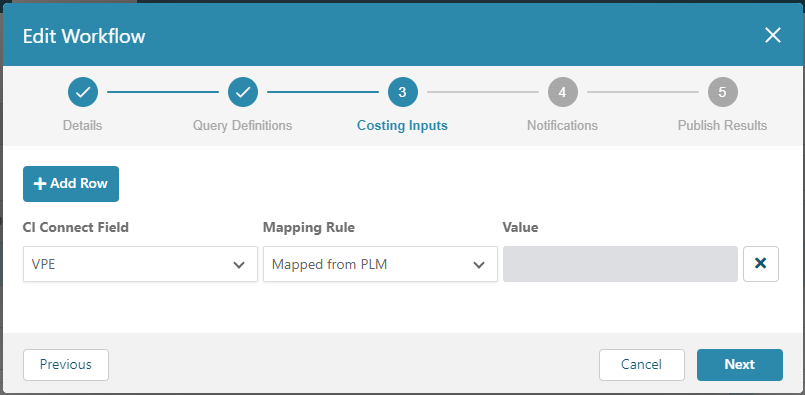This screenshot has height=395, width=805.
Task: Click the Mapping Rule column header
Action: click(x=309, y=227)
